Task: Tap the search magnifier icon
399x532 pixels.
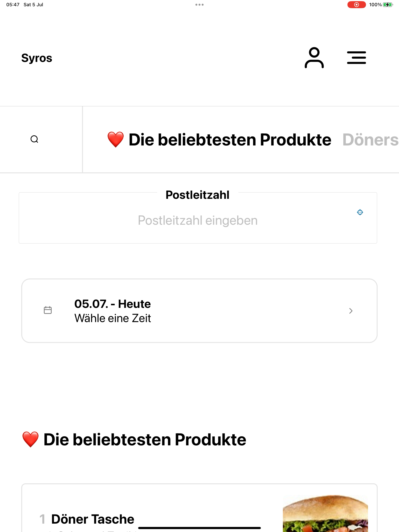Action: coord(34,139)
